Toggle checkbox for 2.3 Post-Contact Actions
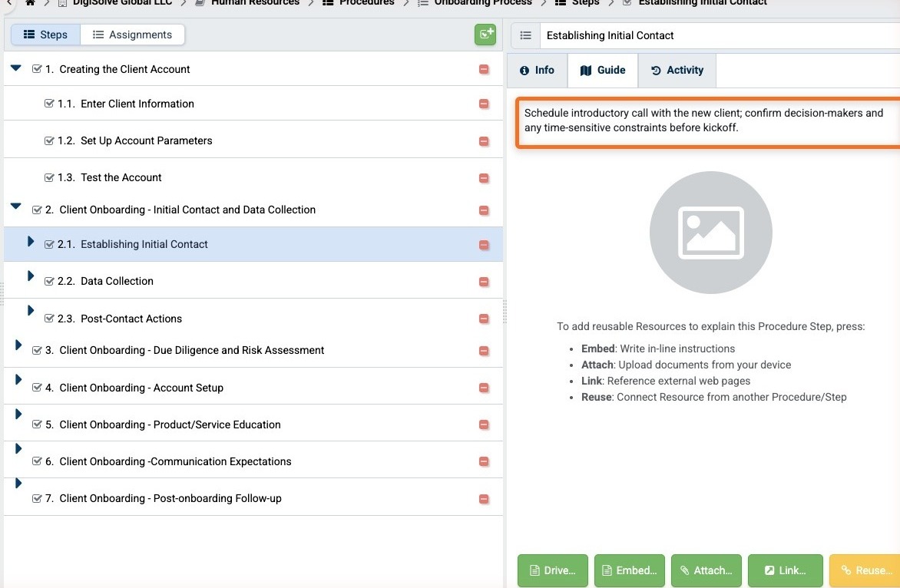900x588 pixels. click(49, 319)
